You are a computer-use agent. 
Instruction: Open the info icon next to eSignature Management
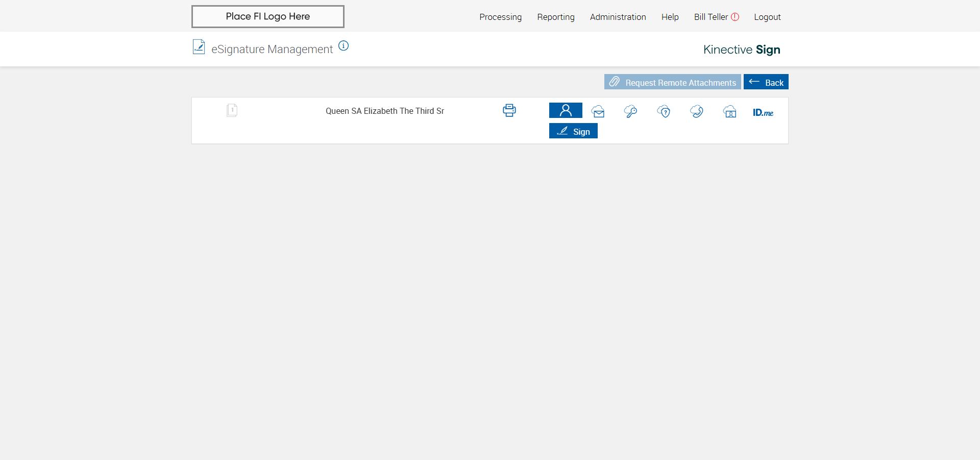click(x=344, y=46)
